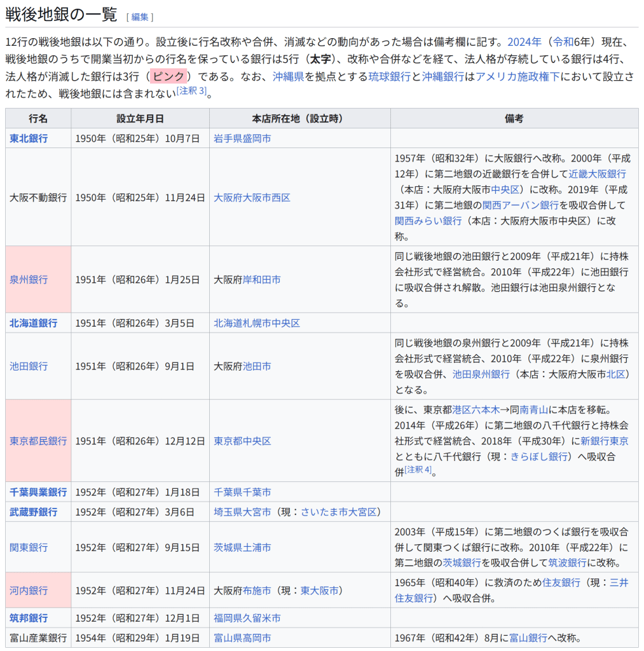Open footnote 注釈 3 reference
Viewport: 644px width, 651px height.
coord(191,91)
